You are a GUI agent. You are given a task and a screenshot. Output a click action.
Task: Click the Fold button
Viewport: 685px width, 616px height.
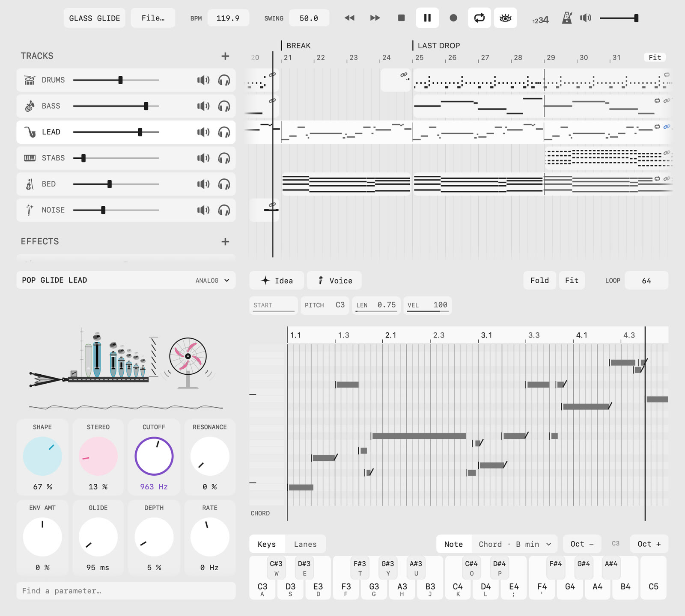(539, 281)
